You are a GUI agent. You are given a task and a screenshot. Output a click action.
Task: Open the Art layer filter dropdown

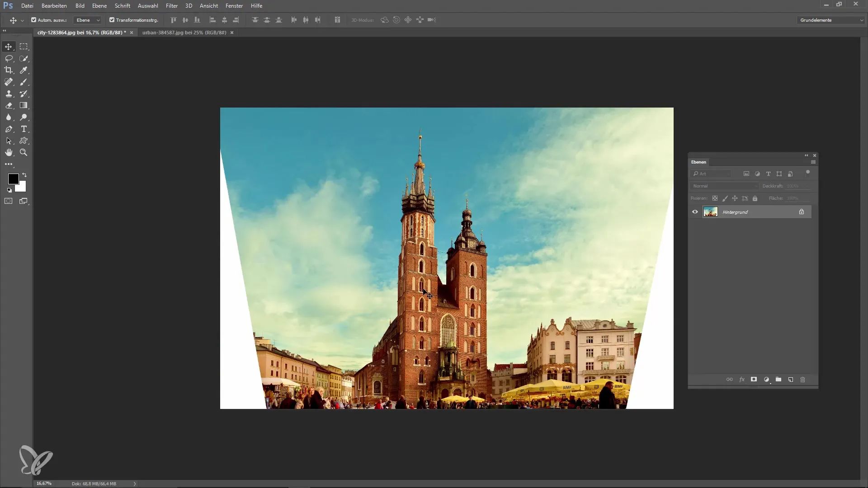711,174
